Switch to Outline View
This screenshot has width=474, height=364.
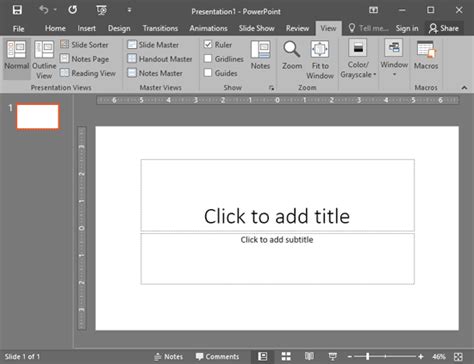[44, 60]
